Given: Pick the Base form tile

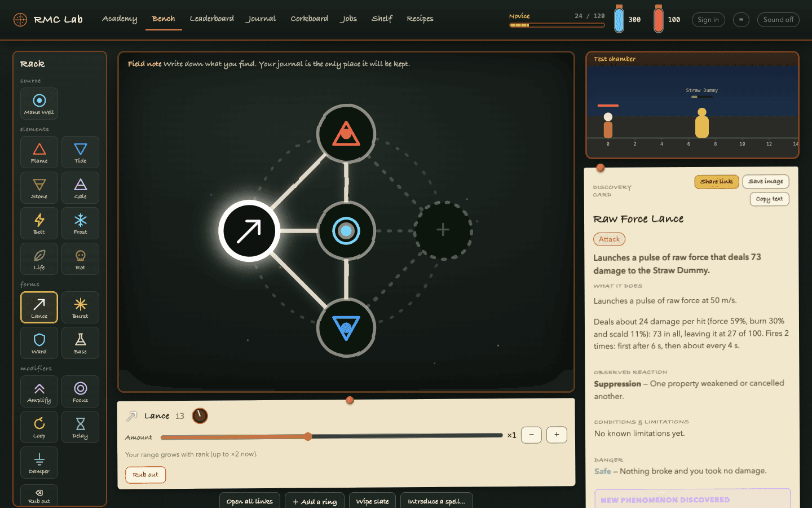Looking at the screenshot, I should [80, 343].
